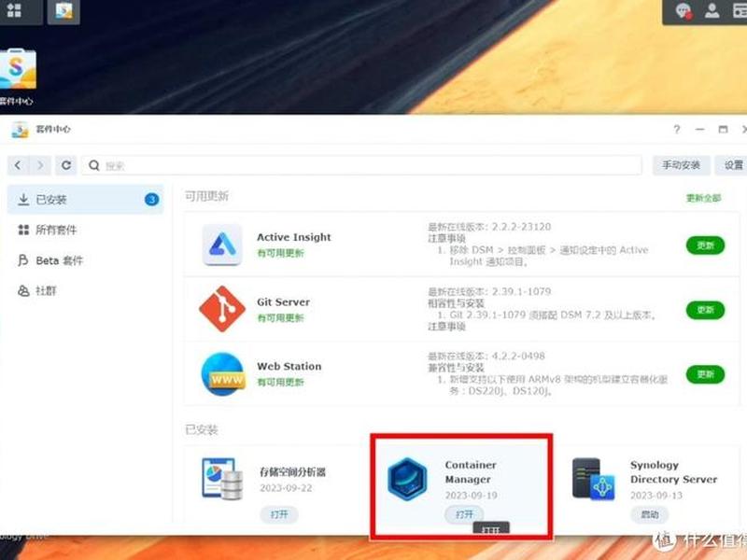Click the 存储空间分析器 package icon
747x560 pixels.
pyautogui.click(x=222, y=479)
